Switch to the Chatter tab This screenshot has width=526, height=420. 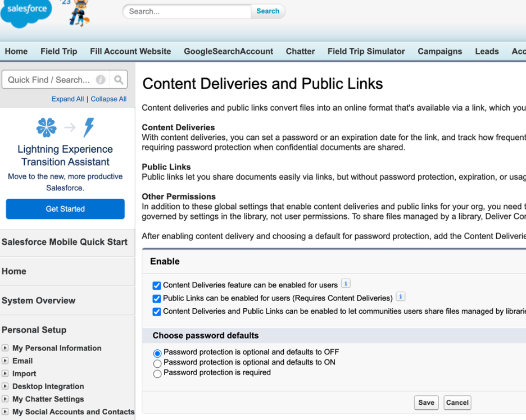[x=300, y=51]
